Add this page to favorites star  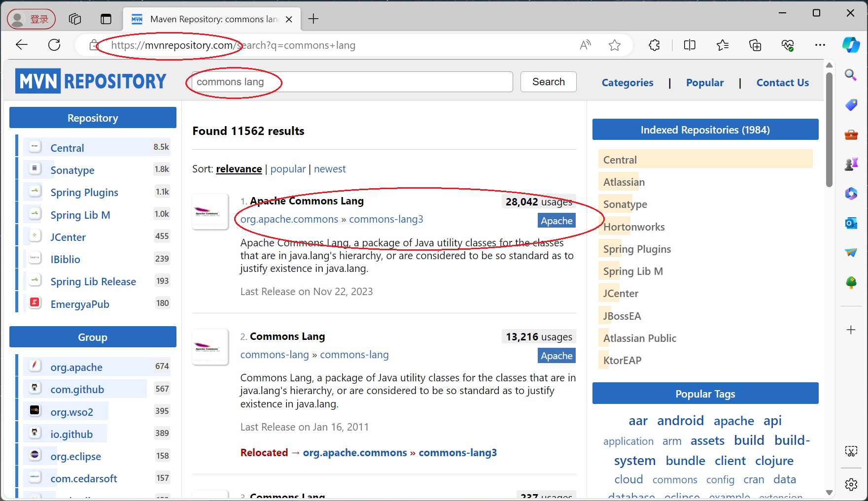[615, 45]
